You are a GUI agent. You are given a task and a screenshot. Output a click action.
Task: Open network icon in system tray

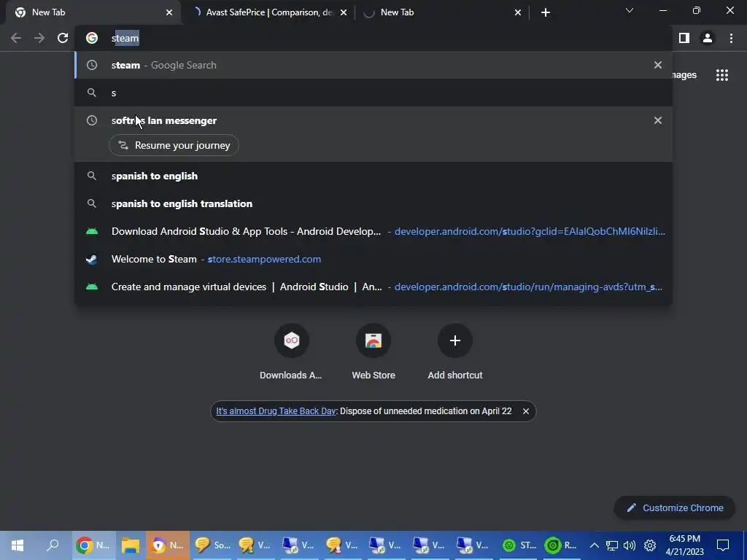[612, 545]
